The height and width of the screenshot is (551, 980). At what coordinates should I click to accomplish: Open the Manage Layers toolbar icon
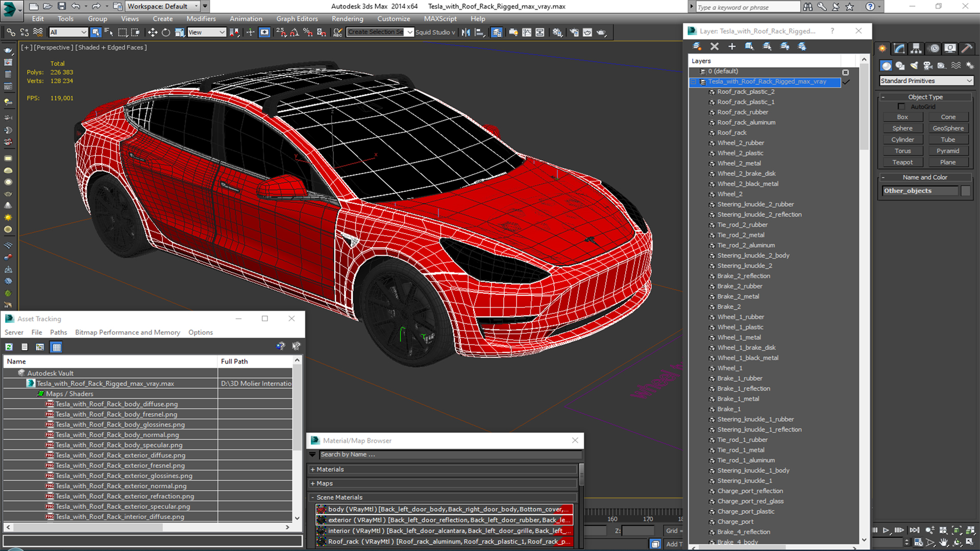496,32
